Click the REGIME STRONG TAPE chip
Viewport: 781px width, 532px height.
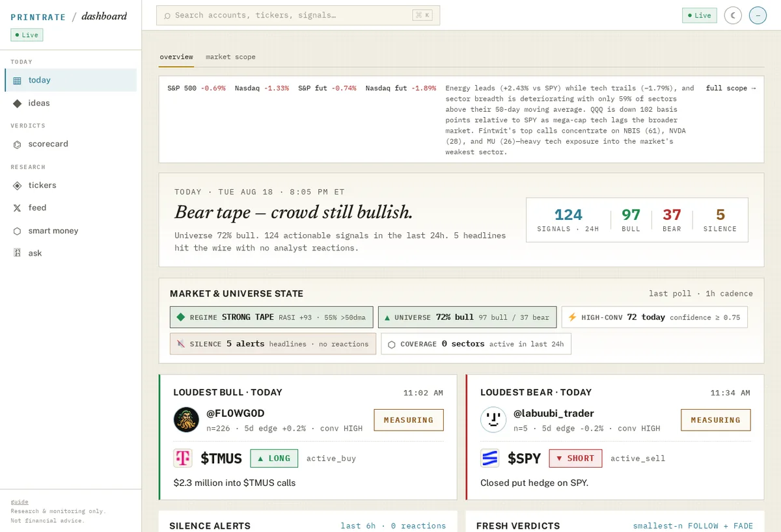click(271, 317)
